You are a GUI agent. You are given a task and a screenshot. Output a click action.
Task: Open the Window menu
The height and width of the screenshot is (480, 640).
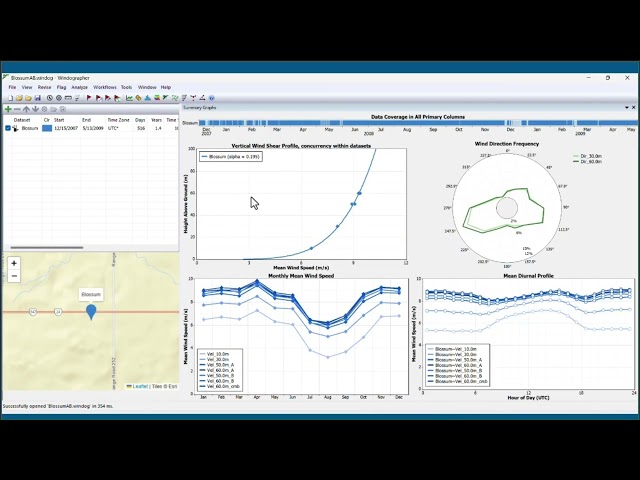[147, 87]
